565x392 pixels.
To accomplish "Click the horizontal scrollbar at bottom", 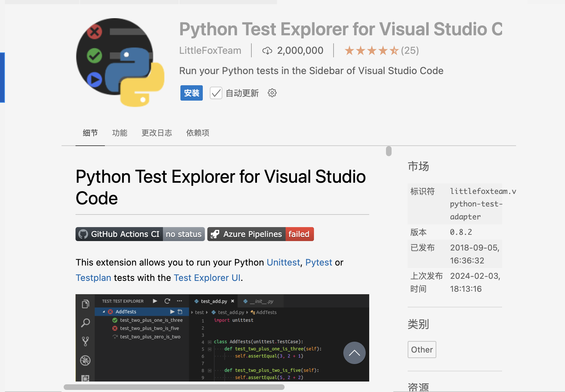I will pyautogui.click(x=174, y=387).
